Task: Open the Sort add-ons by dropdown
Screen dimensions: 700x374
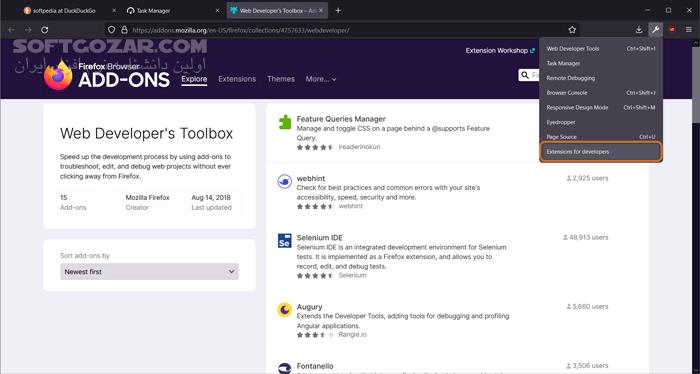Action: click(149, 271)
